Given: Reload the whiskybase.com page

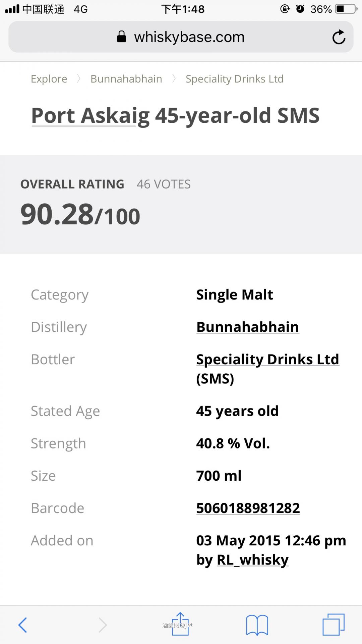Looking at the screenshot, I should (x=339, y=37).
